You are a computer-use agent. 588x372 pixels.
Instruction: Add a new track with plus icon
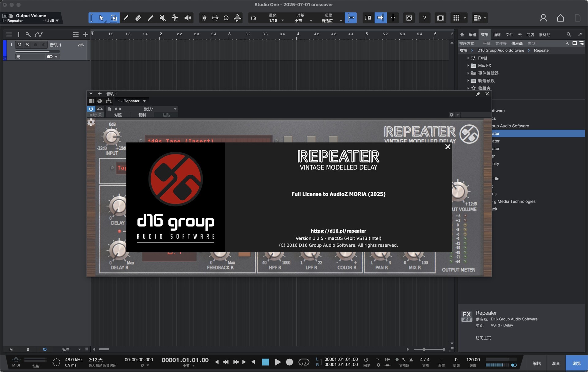click(85, 34)
